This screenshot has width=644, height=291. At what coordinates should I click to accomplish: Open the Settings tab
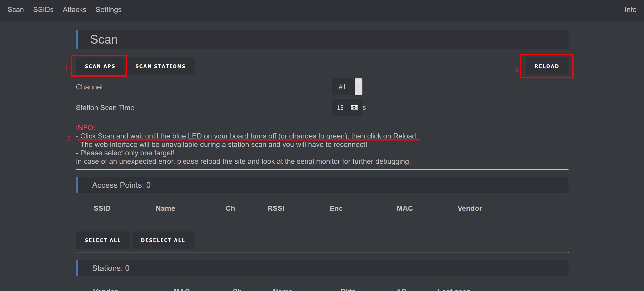tap(108, 9)
